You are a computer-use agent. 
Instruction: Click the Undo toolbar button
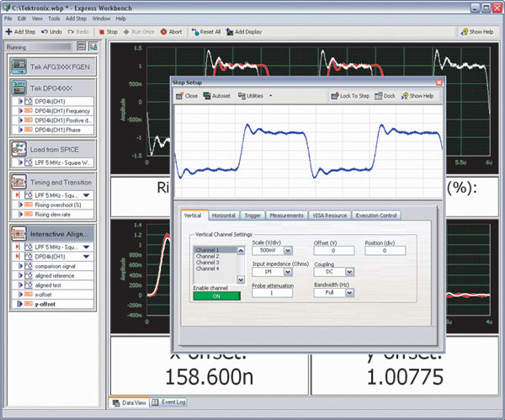51,32
